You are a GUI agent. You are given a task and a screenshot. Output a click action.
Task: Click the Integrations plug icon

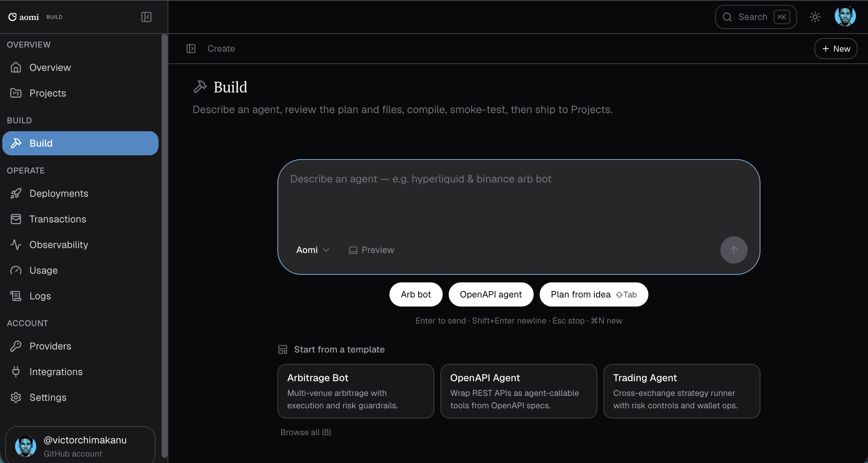coord(16,372)
